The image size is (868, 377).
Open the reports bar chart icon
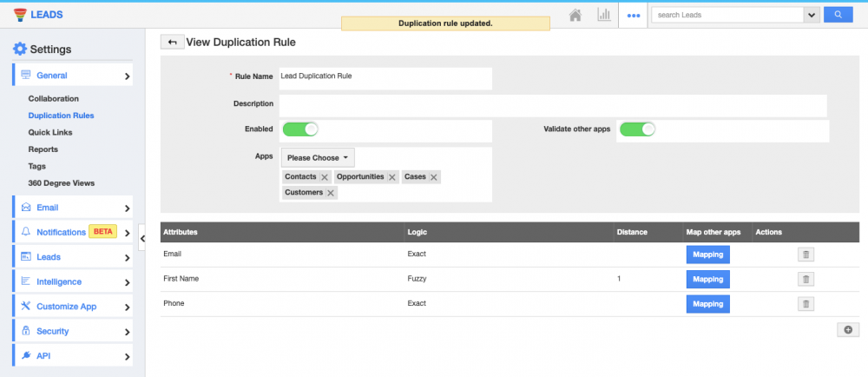tap(603, 15)
